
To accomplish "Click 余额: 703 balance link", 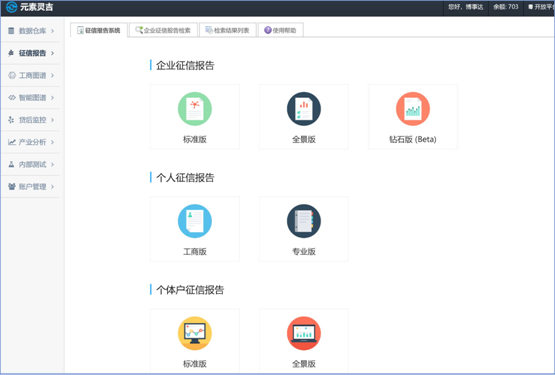I will click(x=506, y=7).
